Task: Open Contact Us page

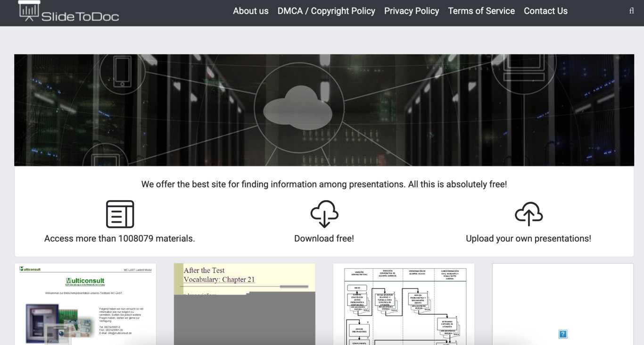Action: click(x=545, y=11)
